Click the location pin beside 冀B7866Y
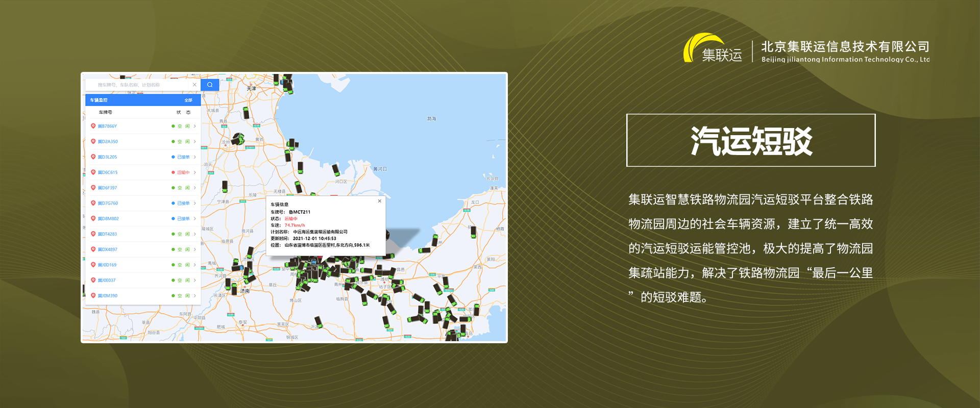 point(93,126)
